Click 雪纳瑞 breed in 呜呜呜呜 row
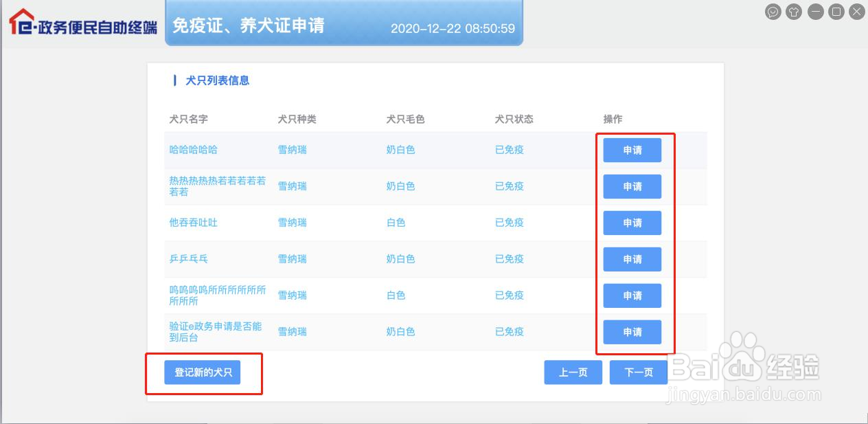The width and height of the screenshot is (868, 424). point(293,295)
